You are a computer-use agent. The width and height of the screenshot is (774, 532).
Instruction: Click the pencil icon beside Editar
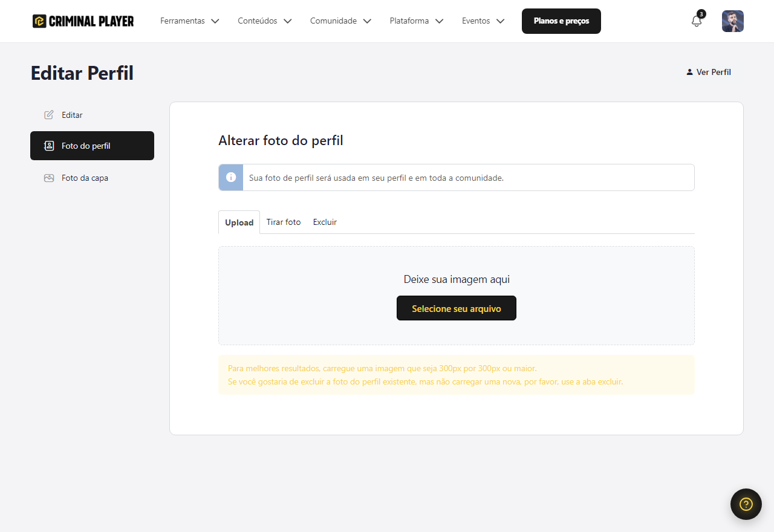tap(49, 115)
